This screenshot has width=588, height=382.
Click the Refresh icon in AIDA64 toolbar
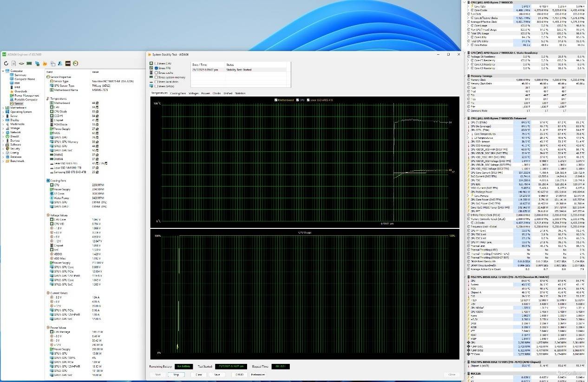click(x=6, y=63)
